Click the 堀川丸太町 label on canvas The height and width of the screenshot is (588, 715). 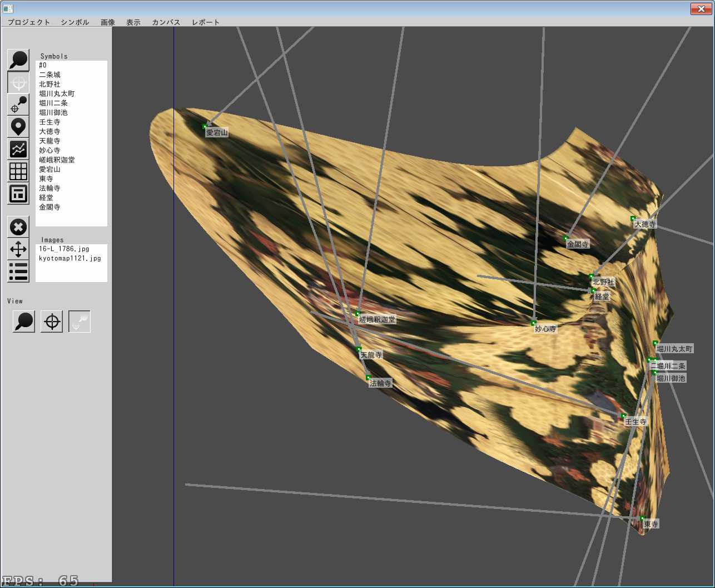[x=675, y=349]
